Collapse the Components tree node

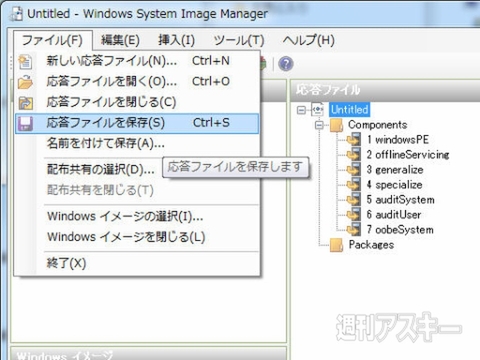click(319, 125)
